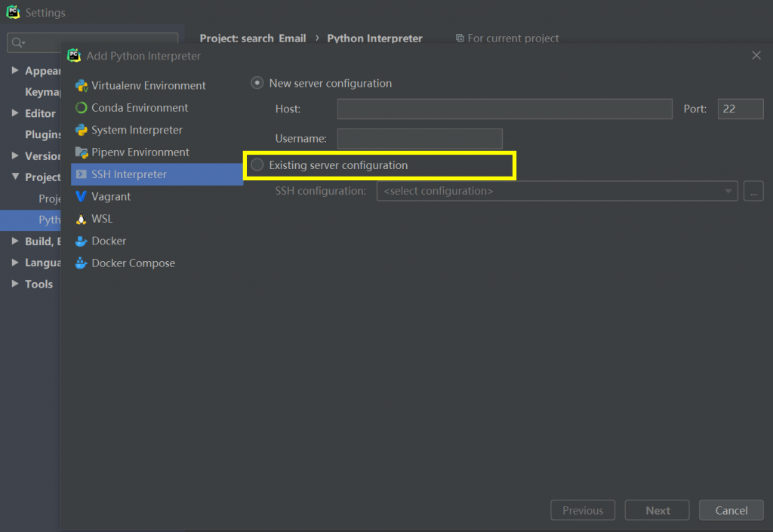This screenshot has height=532, width=773.
Task: Choose the WSL interpreter type
Action: point(157,219)
